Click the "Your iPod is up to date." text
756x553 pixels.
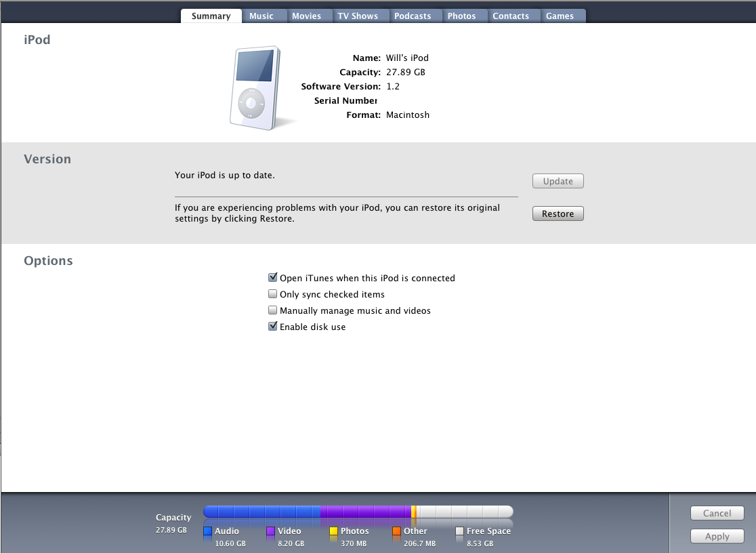point(225,175)
